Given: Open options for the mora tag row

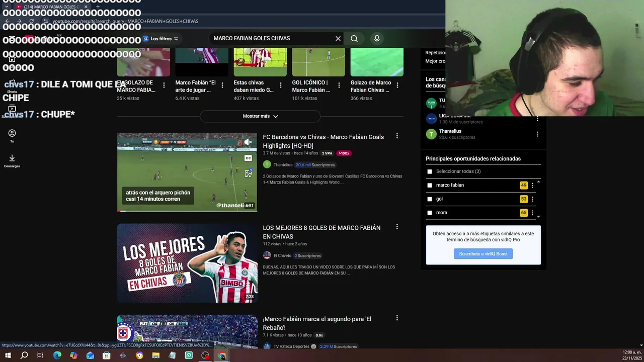Looking at the screenshot, I should [x=532, y=213].
